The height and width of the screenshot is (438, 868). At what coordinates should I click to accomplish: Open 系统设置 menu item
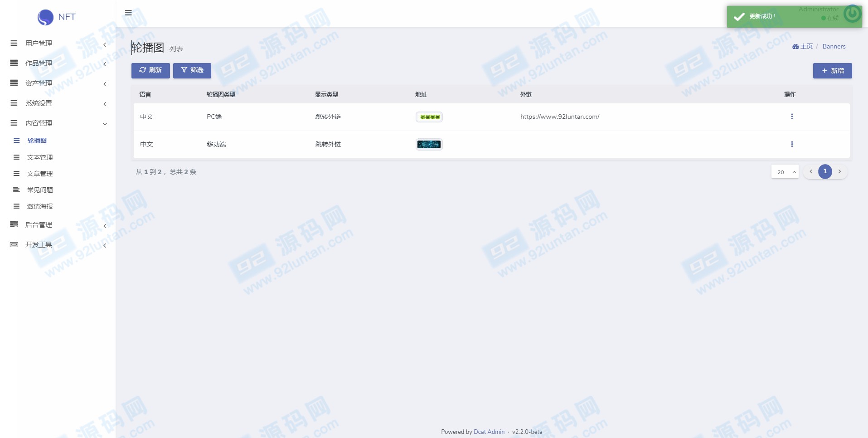pos(58,103)
